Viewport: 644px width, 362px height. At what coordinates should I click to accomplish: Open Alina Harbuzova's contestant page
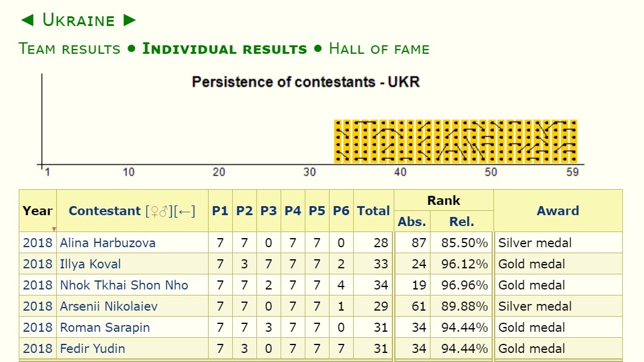click(108, 243)
